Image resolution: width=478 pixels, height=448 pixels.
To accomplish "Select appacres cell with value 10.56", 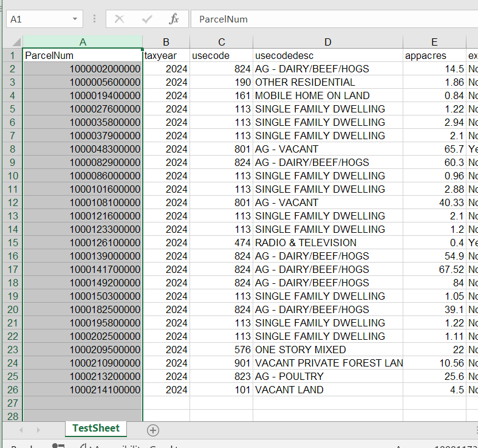I will click(434, 363).
